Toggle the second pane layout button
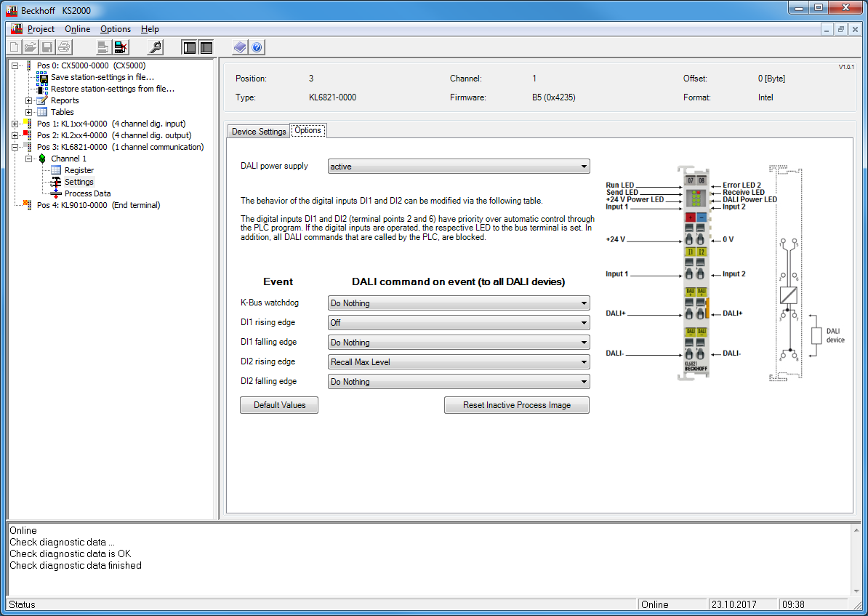The height and width of the screenshot is (616, 868). (x=206, y=47)
